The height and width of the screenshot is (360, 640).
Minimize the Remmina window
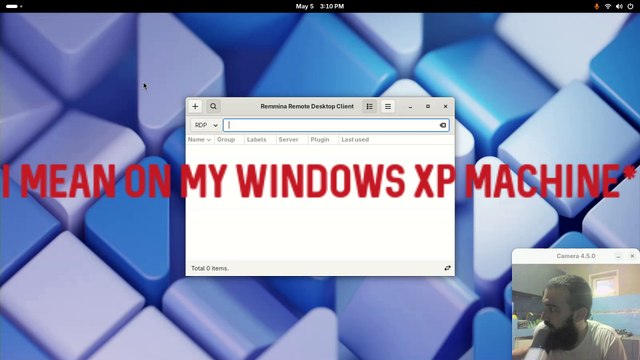coord(410,107)
